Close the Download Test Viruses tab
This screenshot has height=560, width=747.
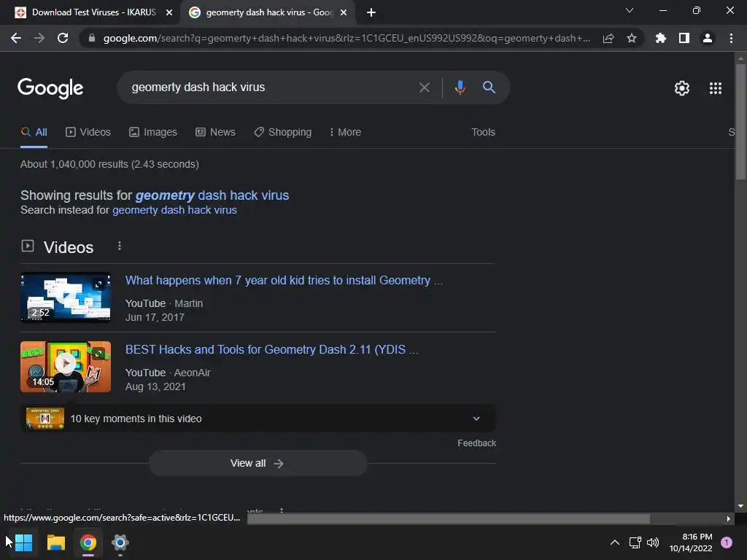tap(169, 12)
